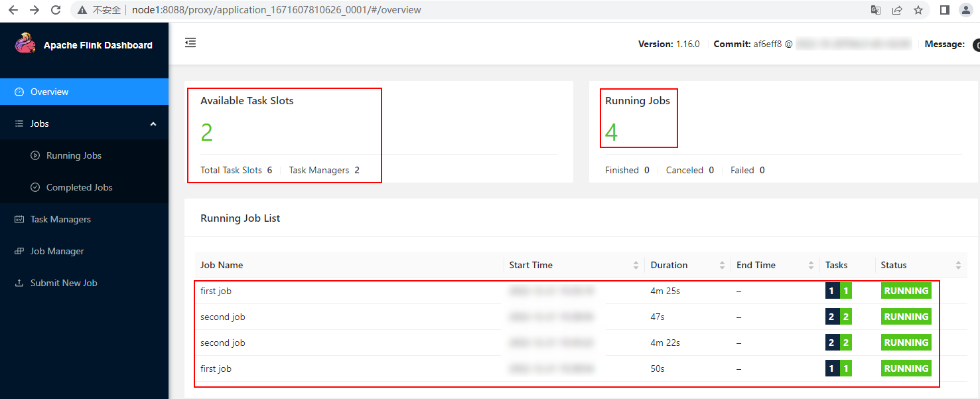This screenshot has height=399, width=980.
Task: Open the second job running 4m 22s
Action: pyautogui.click(x=223, y=343)
